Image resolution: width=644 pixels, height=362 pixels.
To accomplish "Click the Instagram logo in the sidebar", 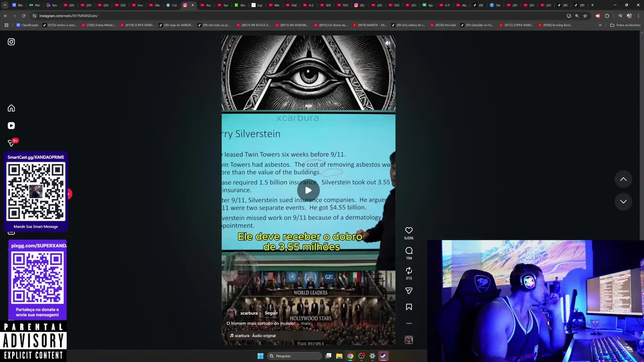I will click(11, 42).
